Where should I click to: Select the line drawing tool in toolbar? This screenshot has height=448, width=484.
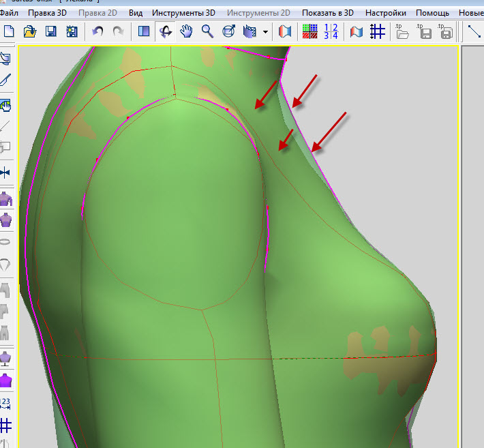[x=474, y=31]
